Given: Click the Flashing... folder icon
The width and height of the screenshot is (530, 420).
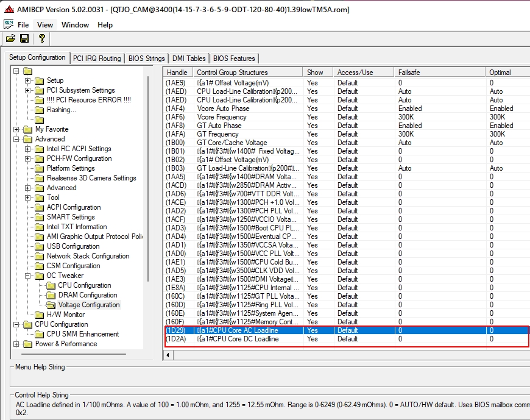Looking at the screenshot, I should click(40, 110).
